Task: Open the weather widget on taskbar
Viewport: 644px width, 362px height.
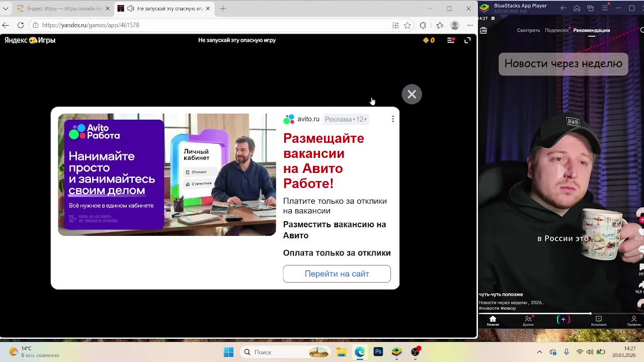Action: 34,352
